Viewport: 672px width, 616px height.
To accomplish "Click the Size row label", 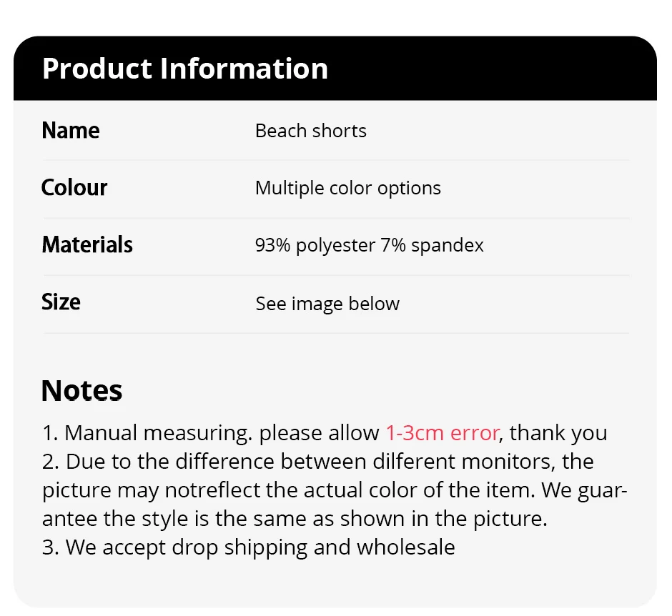I will (61, 302).
